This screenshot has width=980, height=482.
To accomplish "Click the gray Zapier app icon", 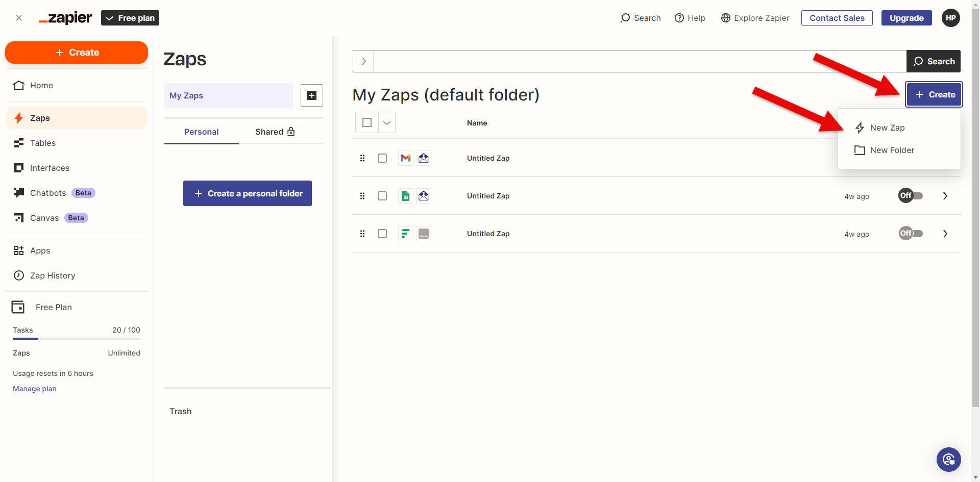I will tap(424, 234).
